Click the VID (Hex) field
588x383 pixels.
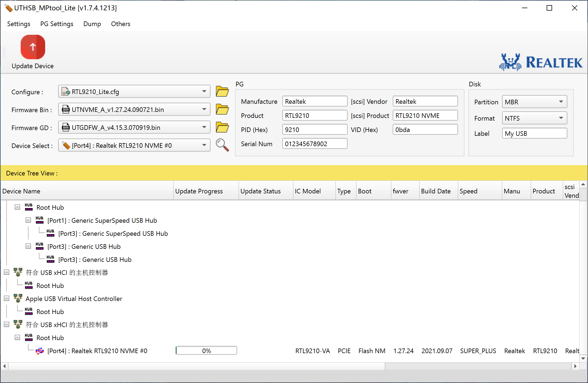(425, 130)
